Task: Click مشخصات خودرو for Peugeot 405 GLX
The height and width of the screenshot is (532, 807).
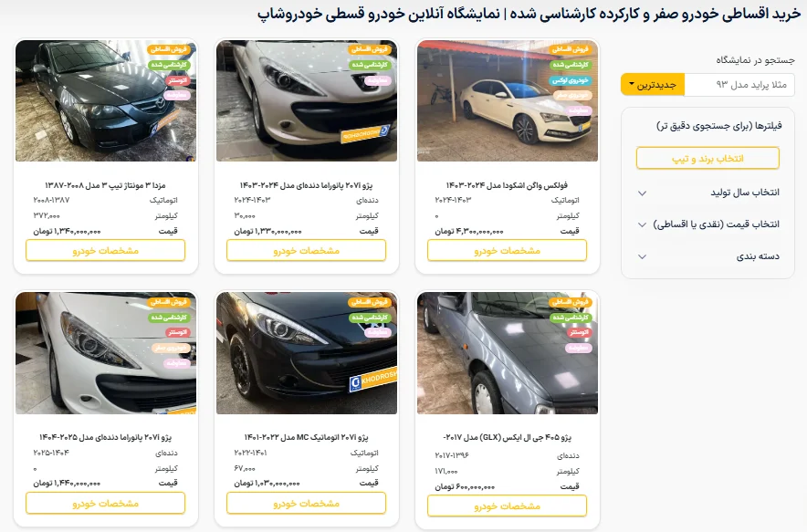Action: pos(507,506)
